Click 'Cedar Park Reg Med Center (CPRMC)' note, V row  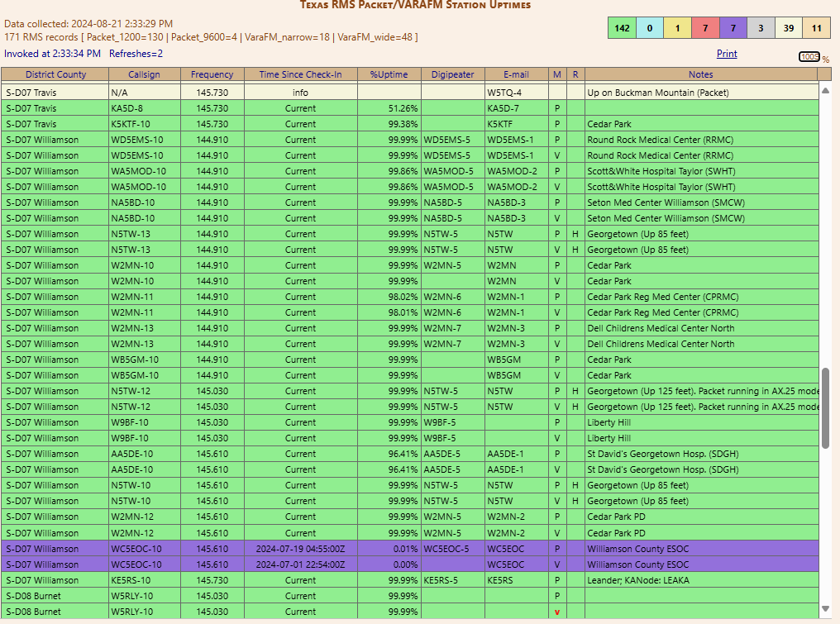pyautogui.click(x=663, y=312)
